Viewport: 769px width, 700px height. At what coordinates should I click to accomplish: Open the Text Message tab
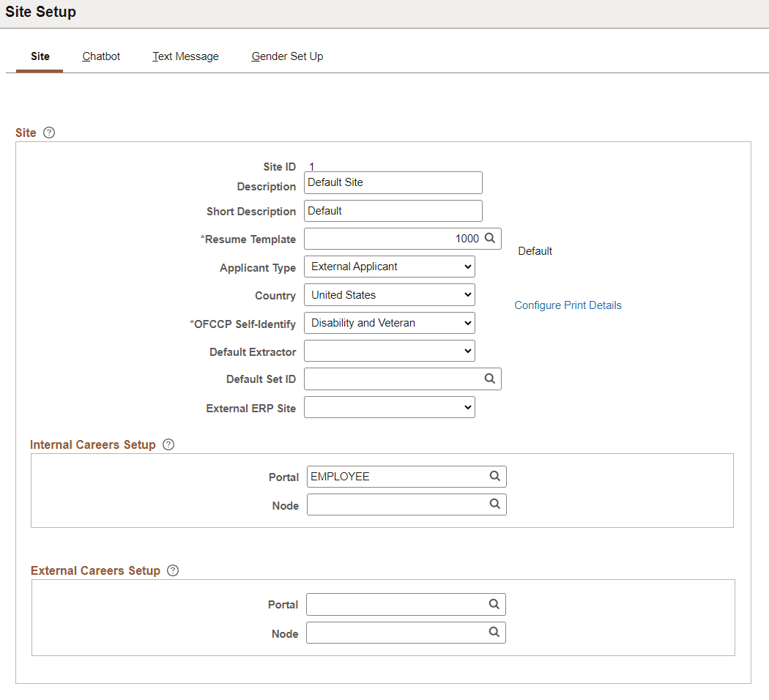click(185, 56)
